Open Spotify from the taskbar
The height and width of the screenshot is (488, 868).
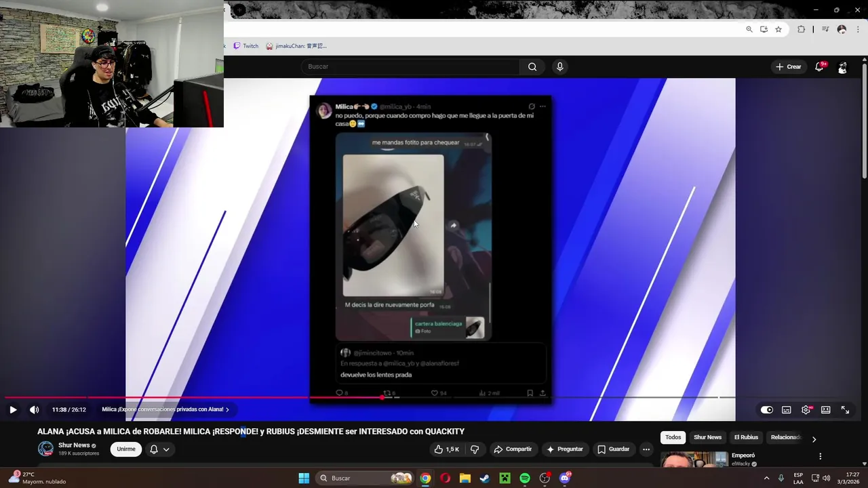pyautogui.click(x=525, y=479)
